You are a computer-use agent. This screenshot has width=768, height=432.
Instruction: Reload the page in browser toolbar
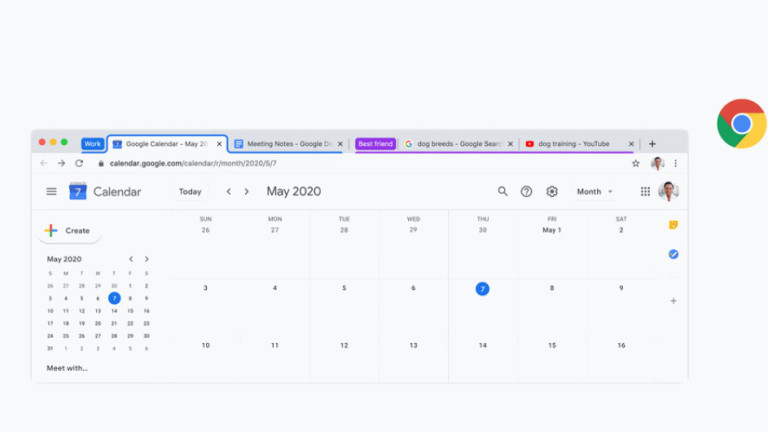79,163
